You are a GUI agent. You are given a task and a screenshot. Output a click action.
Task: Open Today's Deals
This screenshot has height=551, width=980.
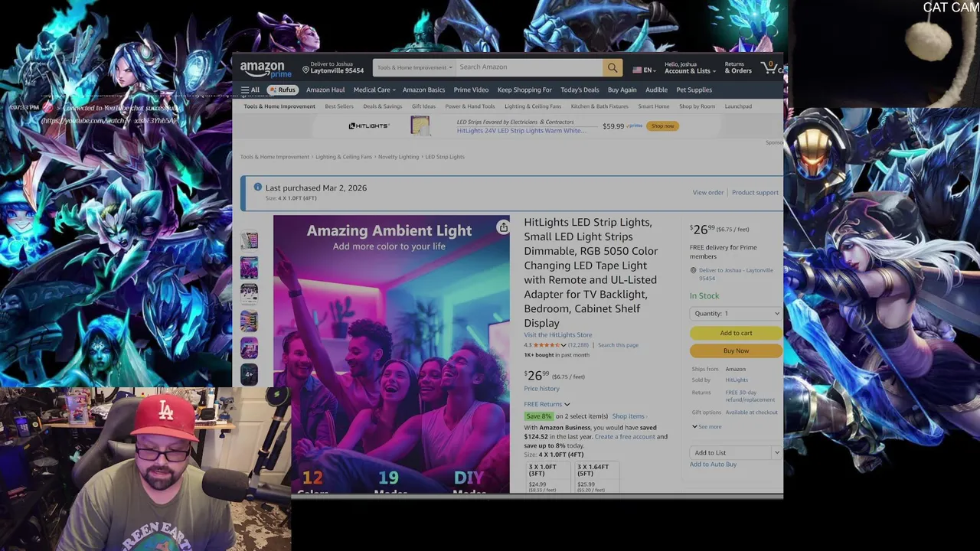click(580, 90)
